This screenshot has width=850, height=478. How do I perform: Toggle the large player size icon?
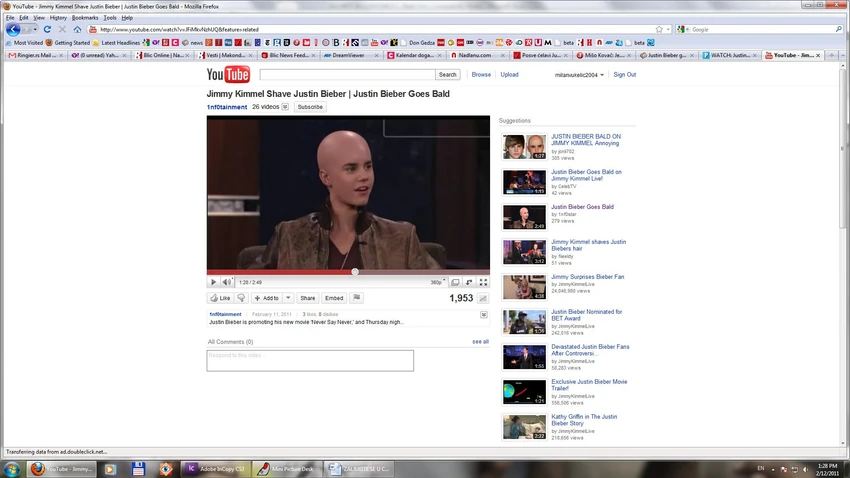tap(455, 282)
